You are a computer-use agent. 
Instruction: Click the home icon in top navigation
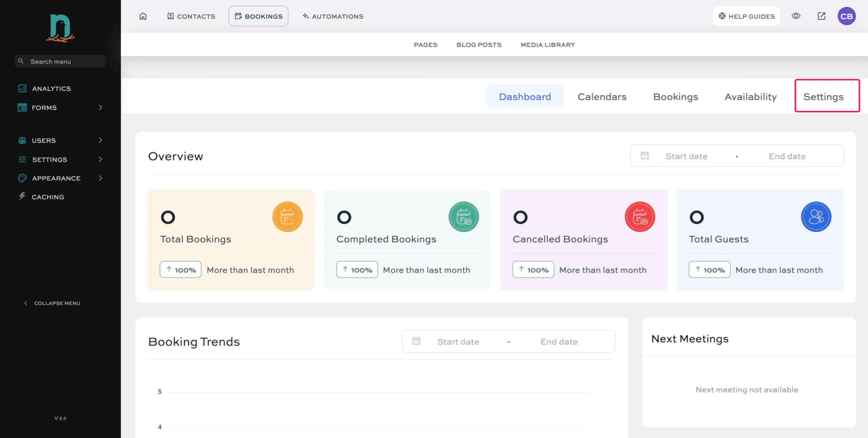click(143, 16)
